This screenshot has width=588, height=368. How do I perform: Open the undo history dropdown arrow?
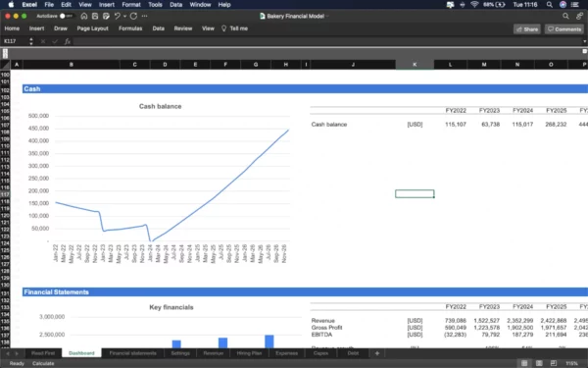124,16
